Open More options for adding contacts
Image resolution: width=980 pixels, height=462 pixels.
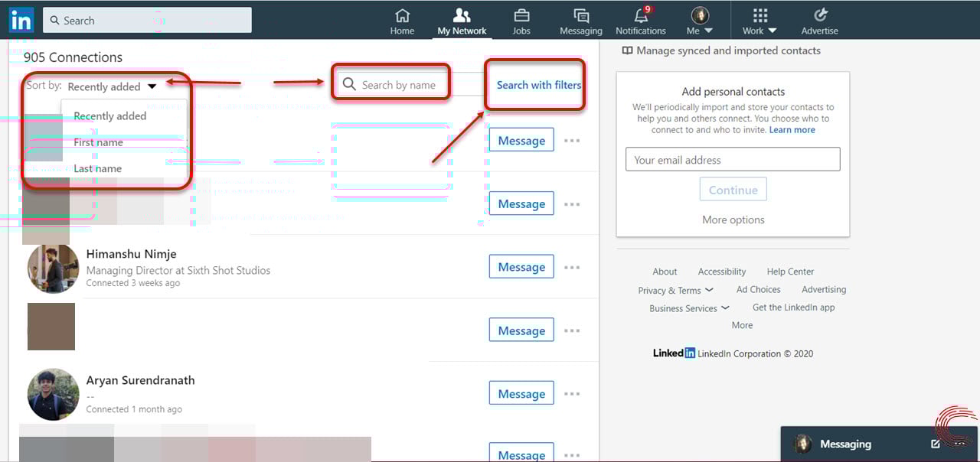[x=733, y=220]
